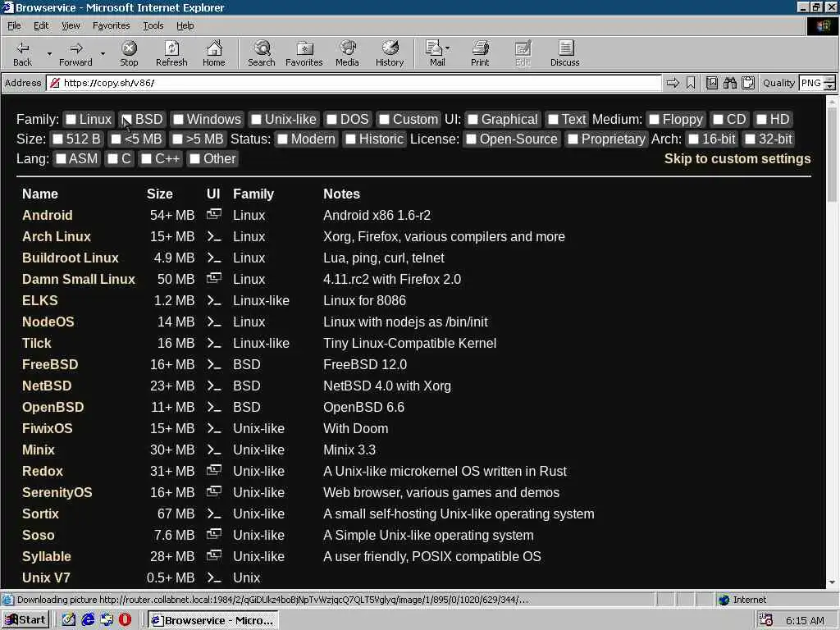Open the SerenityOS link
840x630 pixels.
pos(57,492)
